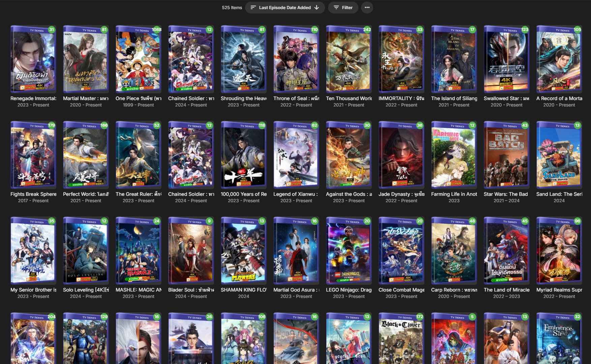
Task: Click the 242 episode count badge
Action: click(367, 30)
